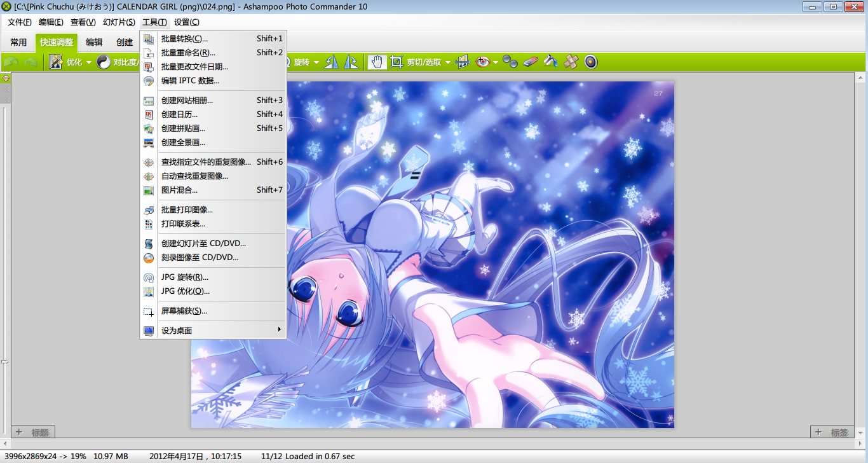Select the eraser tool

pos(531,62)
